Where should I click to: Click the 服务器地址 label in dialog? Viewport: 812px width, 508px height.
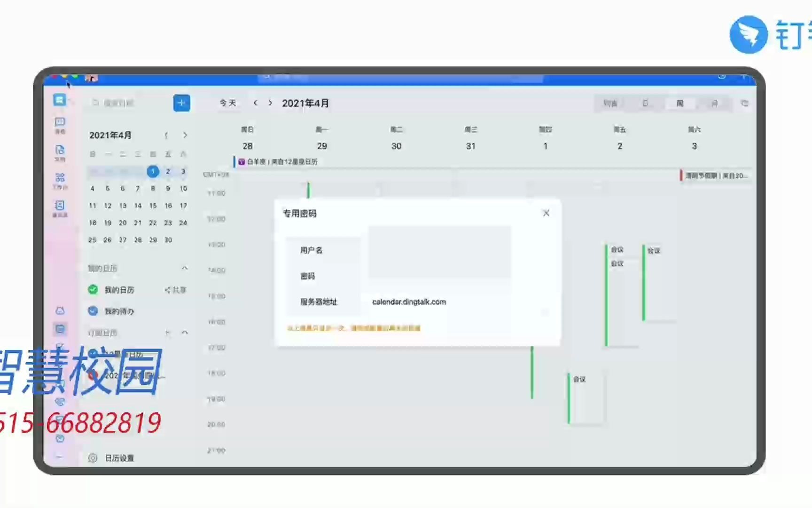pos(319,302)
